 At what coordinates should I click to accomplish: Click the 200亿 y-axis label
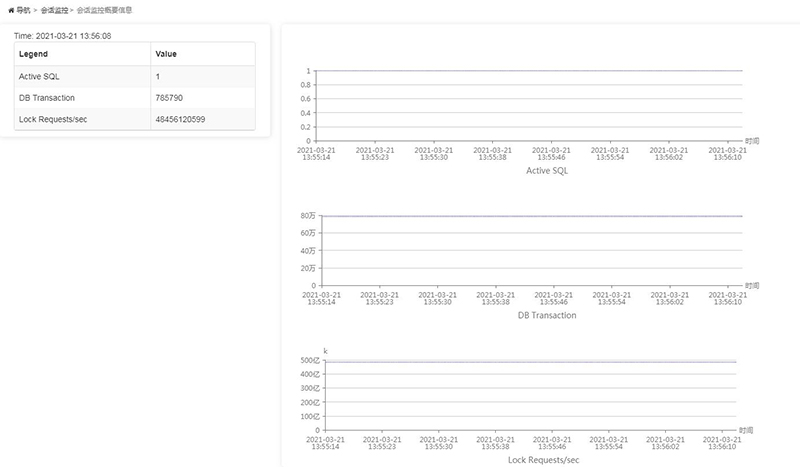[310, 403]
